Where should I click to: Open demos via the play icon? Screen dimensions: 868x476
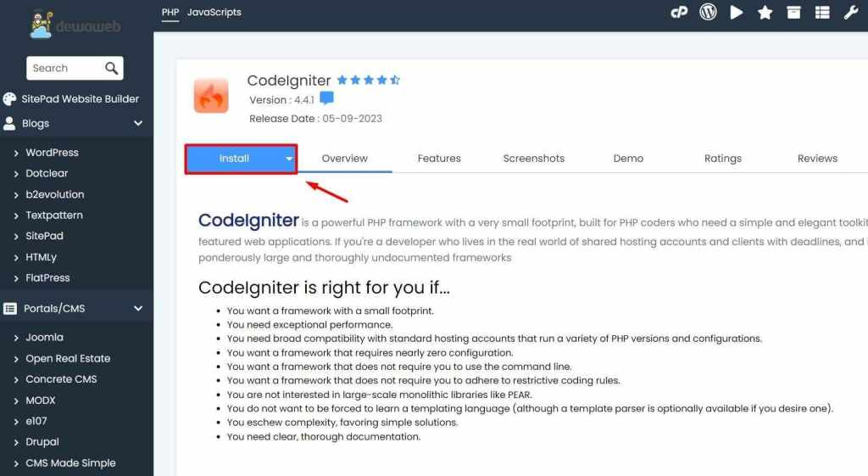[x=737, y=12]
